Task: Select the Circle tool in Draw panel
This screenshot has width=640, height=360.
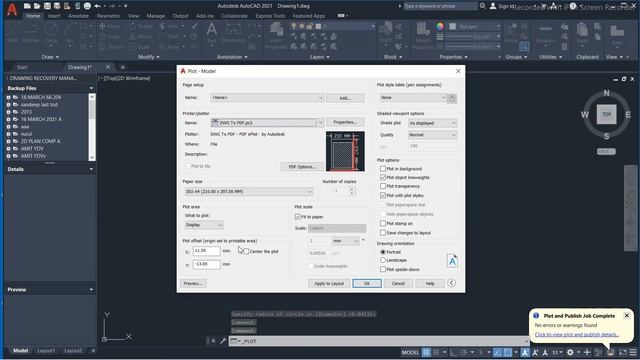Action: click(51, 33)
